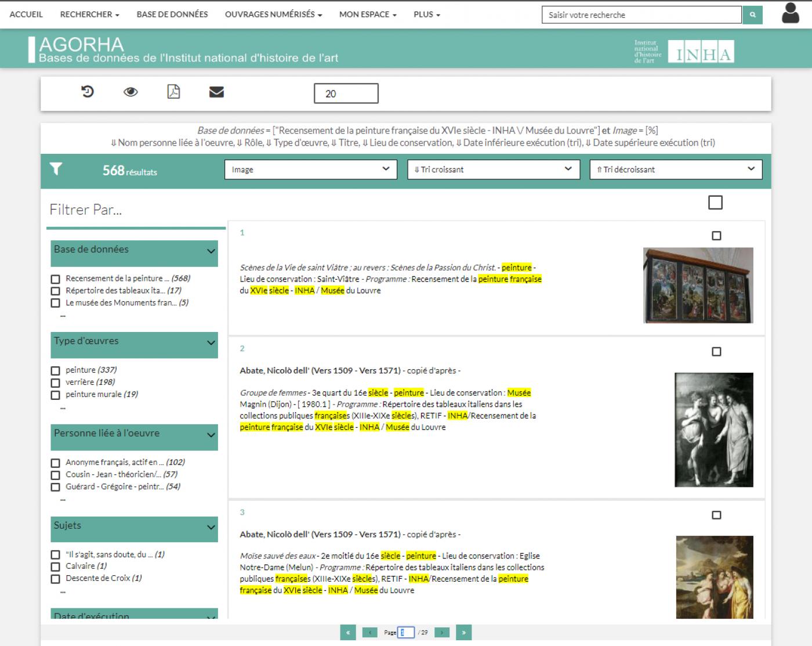812x646 pixels.
Task: Go to previous results page
Action: pyautogui.click(x=369, y=633)
